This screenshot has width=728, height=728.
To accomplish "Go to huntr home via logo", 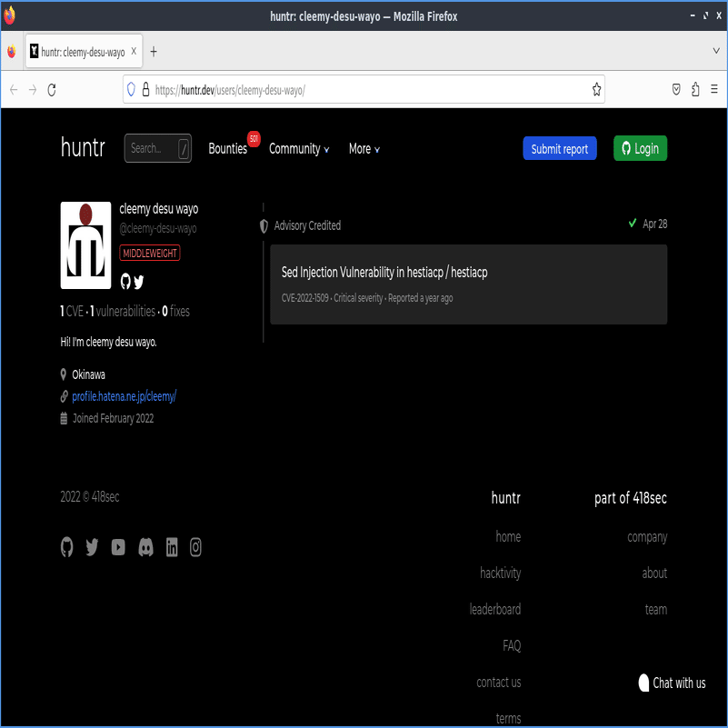I will pyautogui.click(x=83, y=147).
